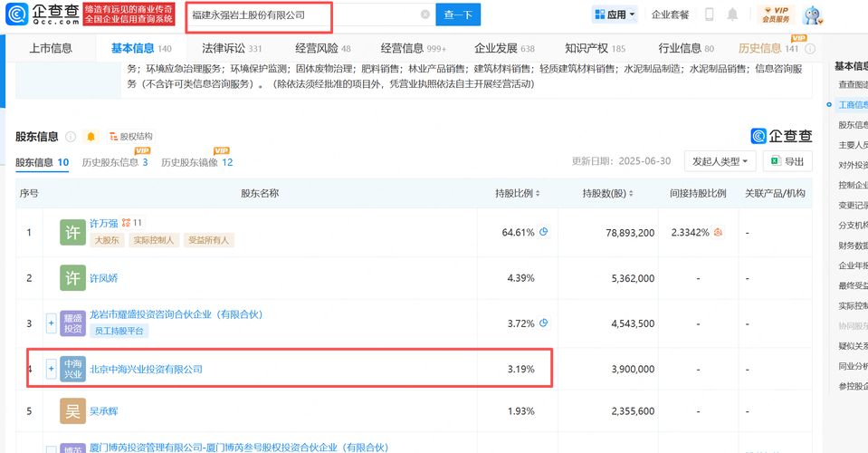Click the info icon next to 股东信息 heading
The width and height of the screenshot is (868, 453).
[71, 136]
